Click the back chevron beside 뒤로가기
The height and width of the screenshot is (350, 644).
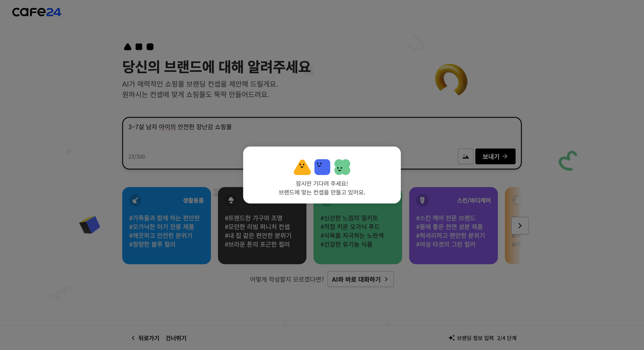[x=133, y=338]
